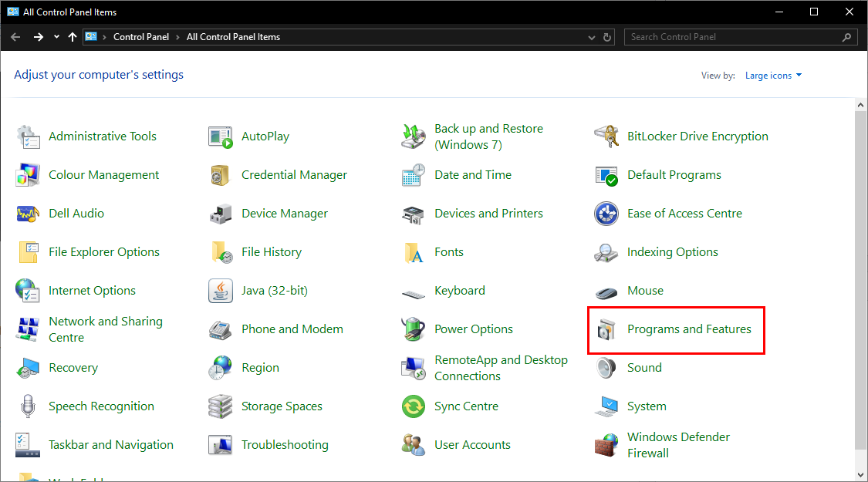
Task: Open the Power Options battery icon
Action: (x=414, y=329)
